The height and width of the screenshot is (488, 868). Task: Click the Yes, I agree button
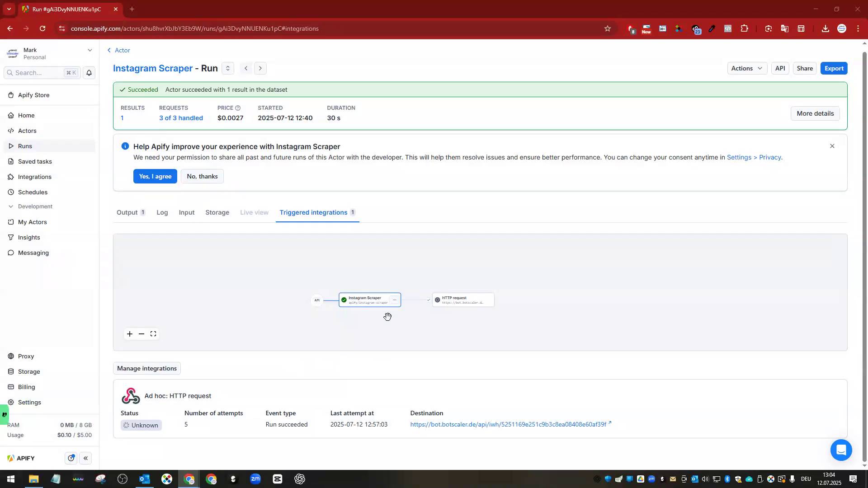[155, 176]
